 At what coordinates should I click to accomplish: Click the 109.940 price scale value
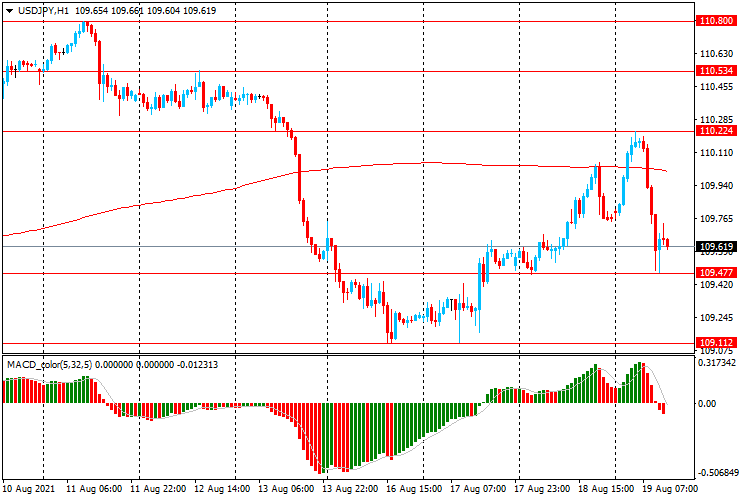pos(716,186)
